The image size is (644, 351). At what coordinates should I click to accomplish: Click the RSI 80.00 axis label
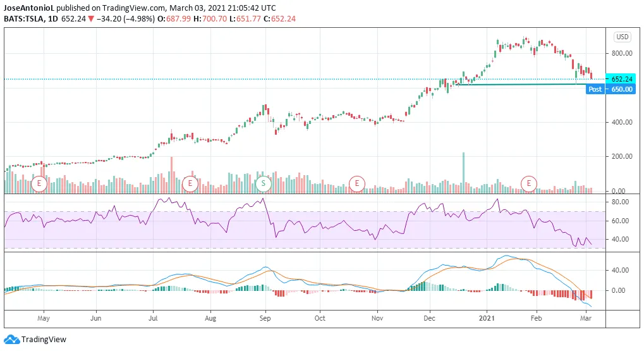click(x=620, y=202)
